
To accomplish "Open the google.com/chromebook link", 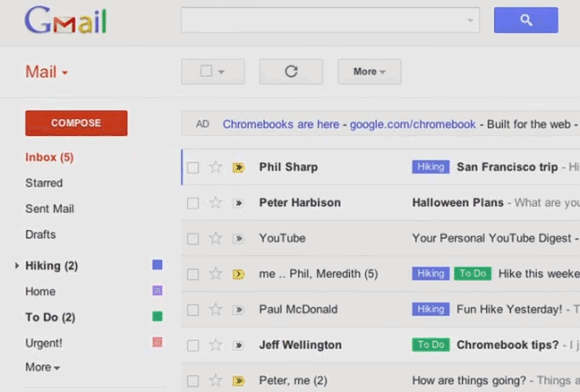I will coord(413,124).
